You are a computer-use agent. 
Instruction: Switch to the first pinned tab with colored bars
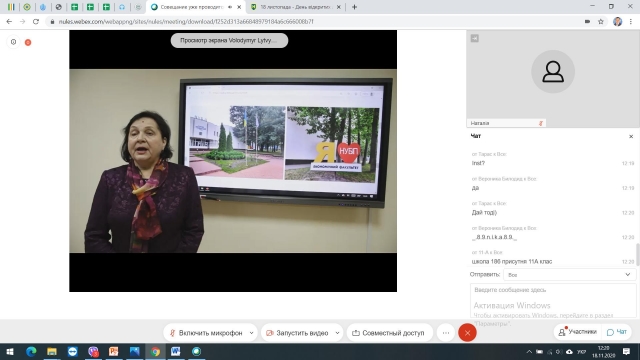[11, 7]
